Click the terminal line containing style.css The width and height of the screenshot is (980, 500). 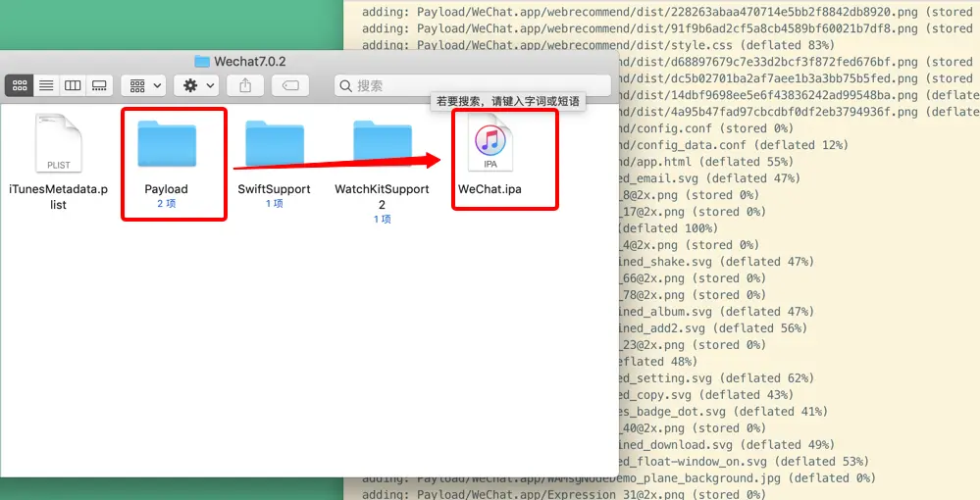598,45
